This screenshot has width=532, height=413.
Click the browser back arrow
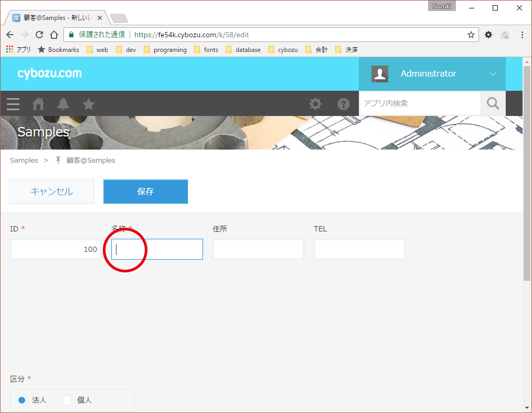coord(10,35)
